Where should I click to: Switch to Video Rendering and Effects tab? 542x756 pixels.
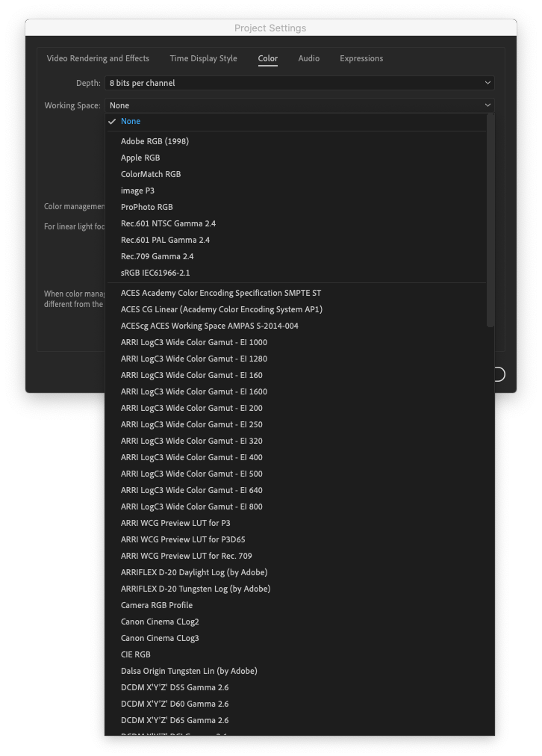click(98, 58)
